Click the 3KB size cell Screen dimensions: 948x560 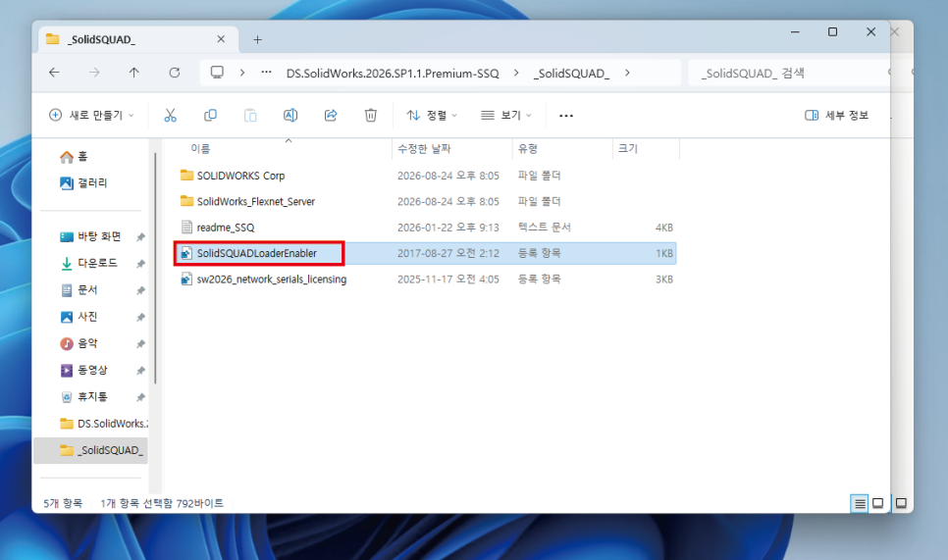pos(663,280)
